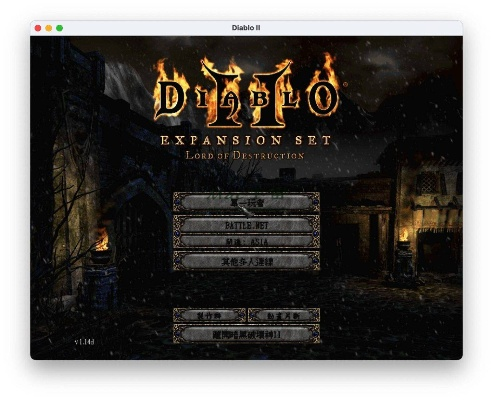Viewport: 493px width, 400px height.
Task: Exit Diablo II using the bottom button
Action: click(x=246, y=334)
